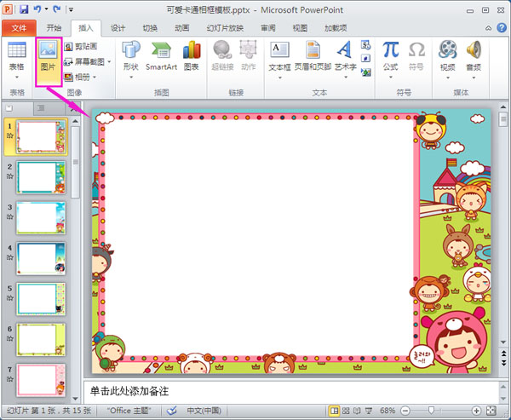Open the 文本框 (Text Box) dropdown
The width and height of the screenshot is (511, 420).
(279, 60)
